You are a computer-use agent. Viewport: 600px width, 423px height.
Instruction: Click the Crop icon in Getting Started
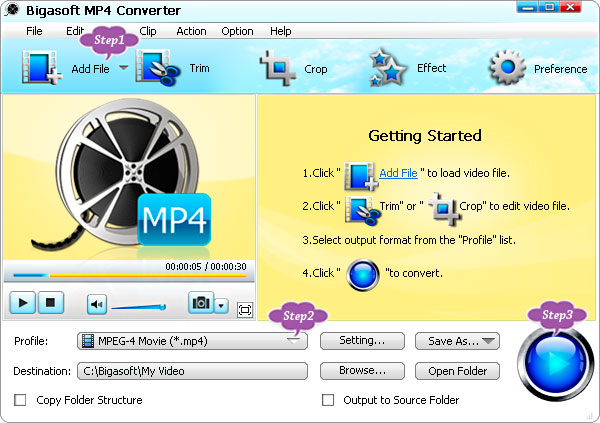(445, 209)
